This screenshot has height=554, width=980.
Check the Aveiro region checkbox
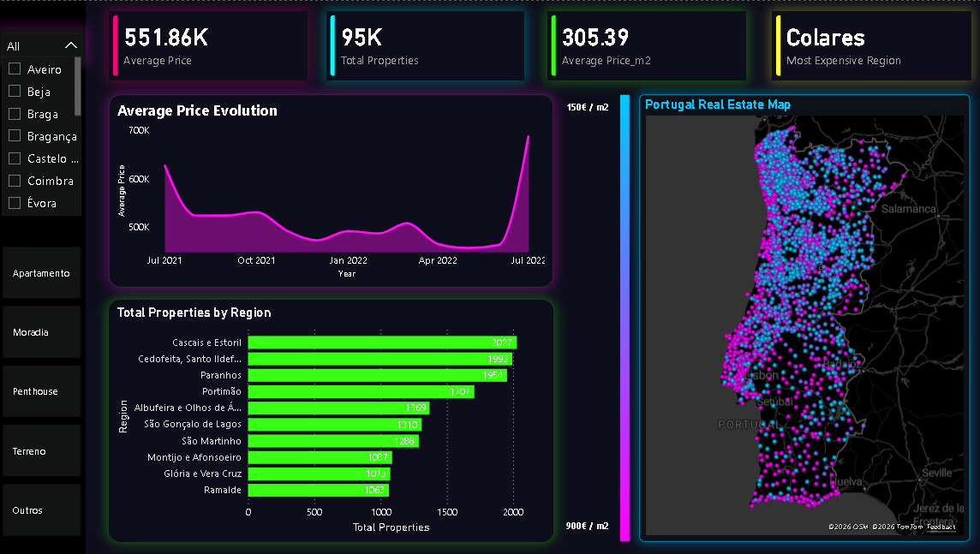click(x=15, y=69)
